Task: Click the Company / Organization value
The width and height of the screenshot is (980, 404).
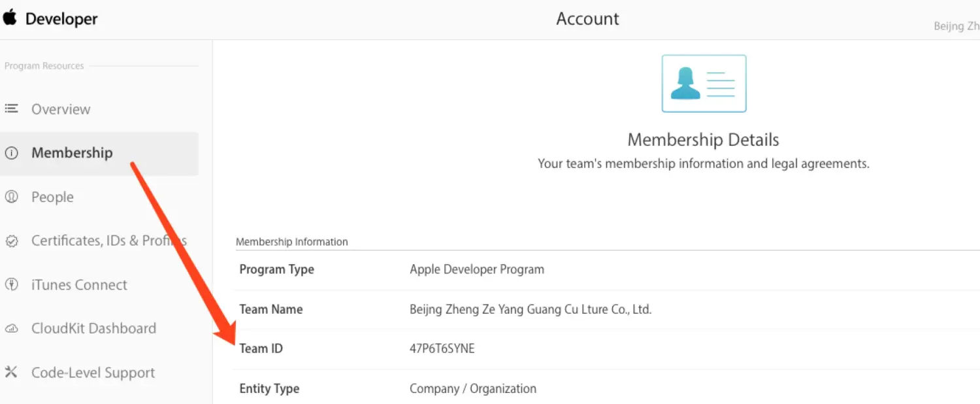Action: point(473,388)
